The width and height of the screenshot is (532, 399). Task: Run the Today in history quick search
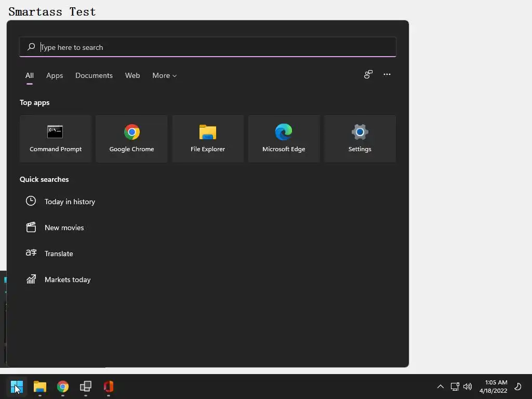(x=70, y=202)
